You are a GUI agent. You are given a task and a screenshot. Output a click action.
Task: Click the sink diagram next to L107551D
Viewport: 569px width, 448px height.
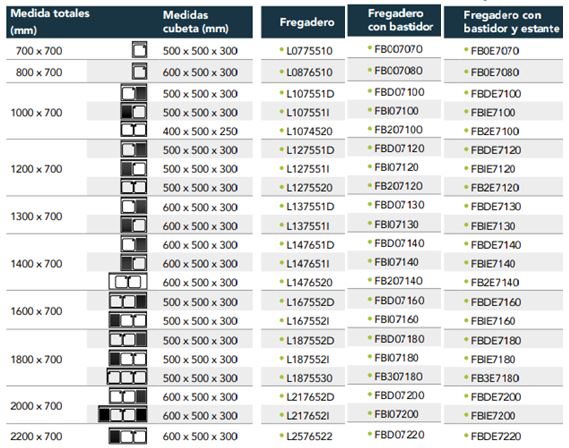pos(134,93)
